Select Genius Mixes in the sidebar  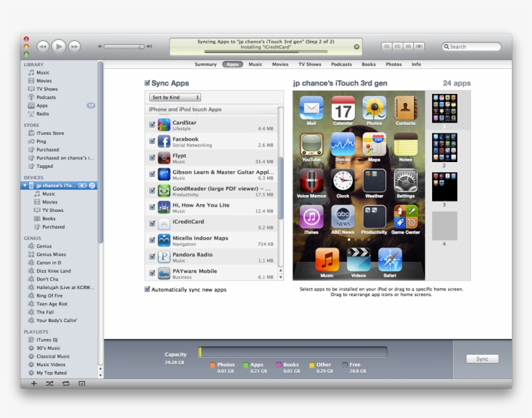point(51,254)
